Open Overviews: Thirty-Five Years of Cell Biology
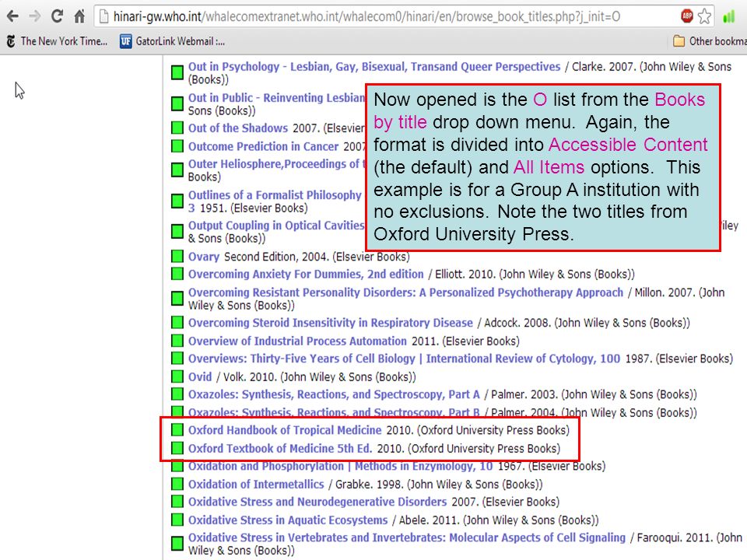This screenshot has height=560, width=747. click(x=404, y=359)
